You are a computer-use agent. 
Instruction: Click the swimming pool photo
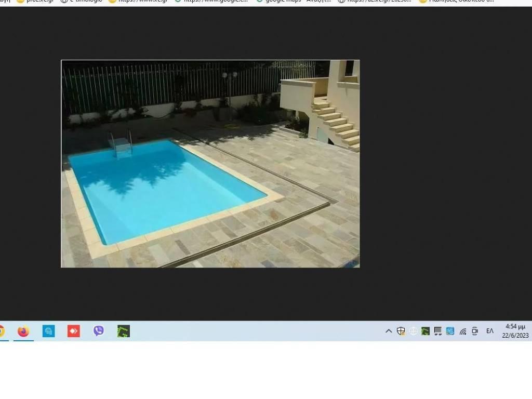[x=210, y=164]
